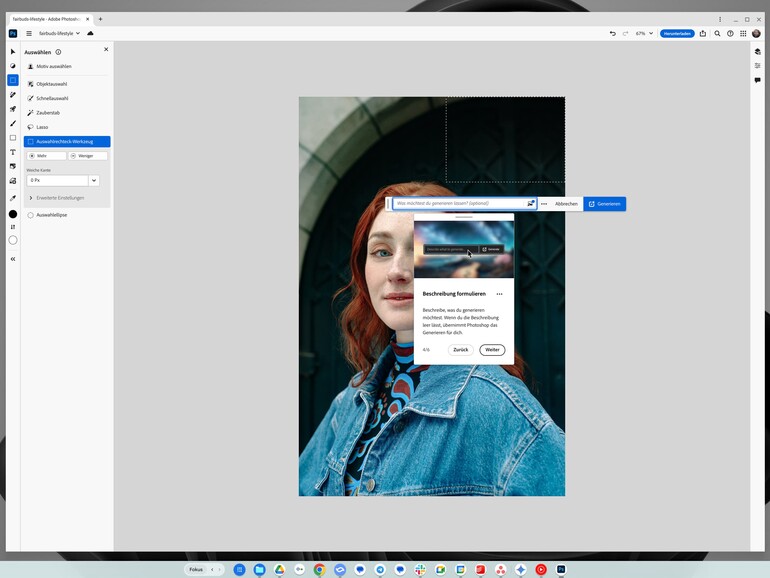Open tutorial card options ellipsis
770x578 pixels.
(499, 294)
